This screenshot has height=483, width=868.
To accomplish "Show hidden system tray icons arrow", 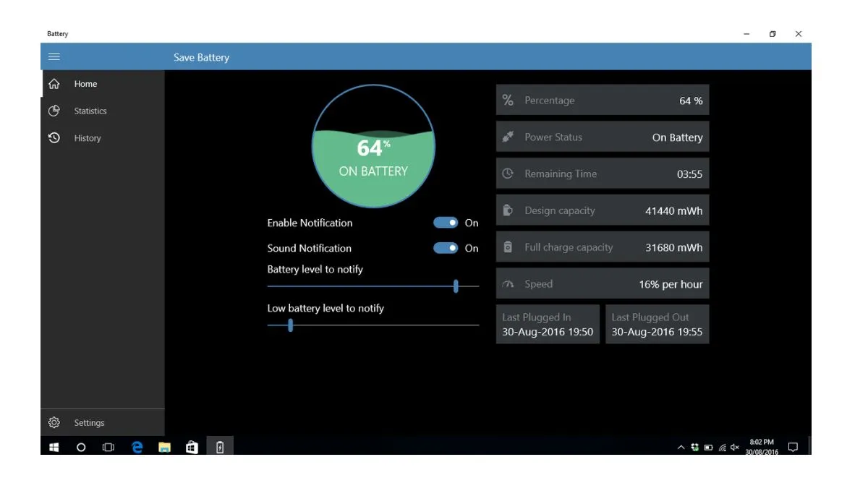I will point(681,448).
